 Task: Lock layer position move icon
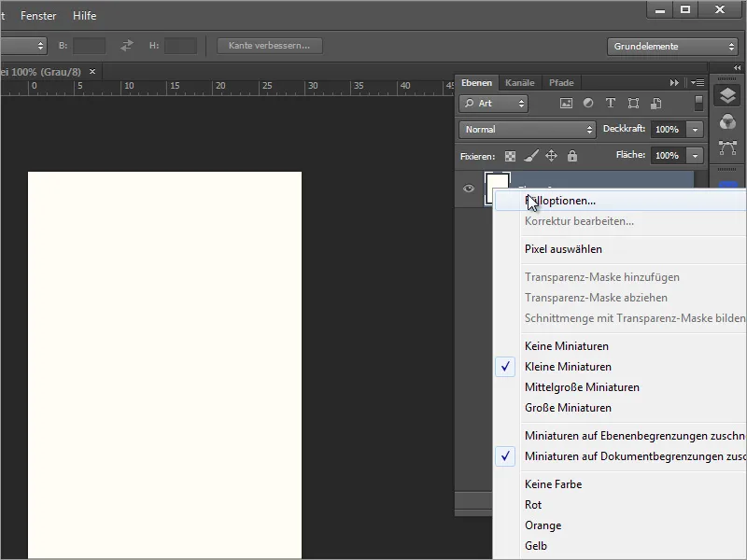551,156
